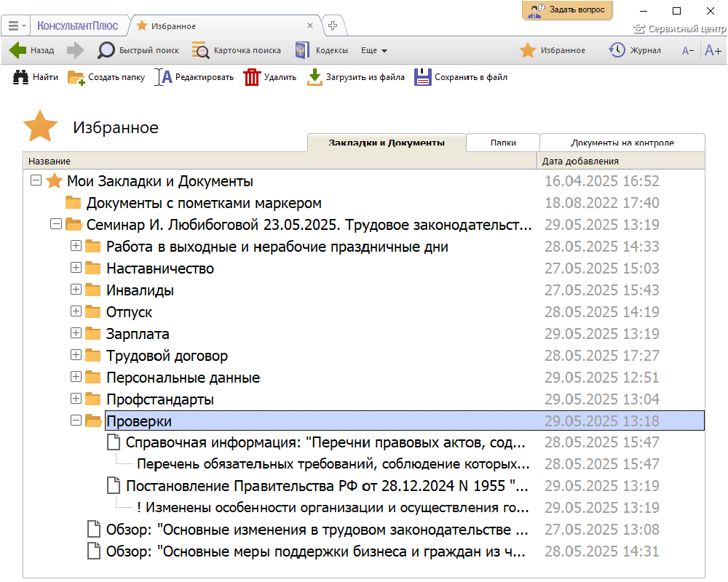Click the Удалить trash icon
This screenshot has width=728, height=582.
click(x=252, y=77)
